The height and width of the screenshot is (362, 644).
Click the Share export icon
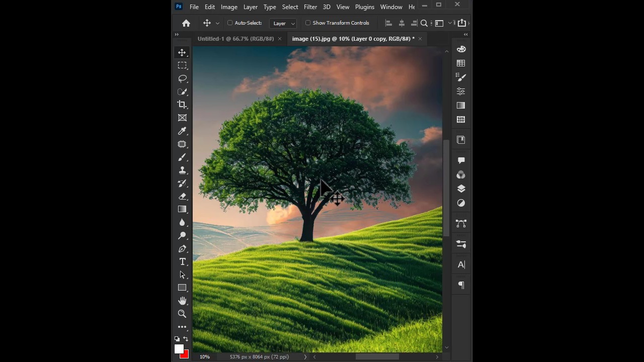pos(462,23)
